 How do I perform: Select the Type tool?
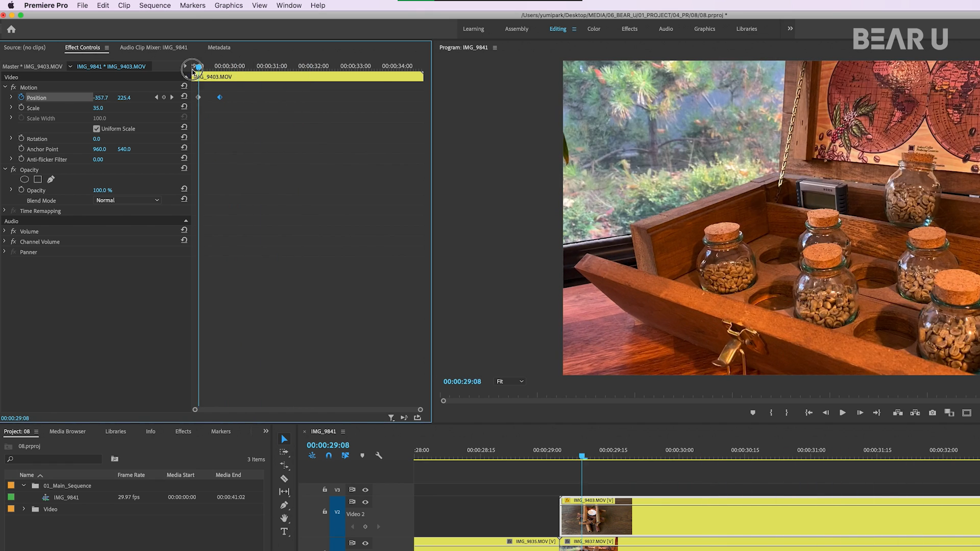coord(284,532)
